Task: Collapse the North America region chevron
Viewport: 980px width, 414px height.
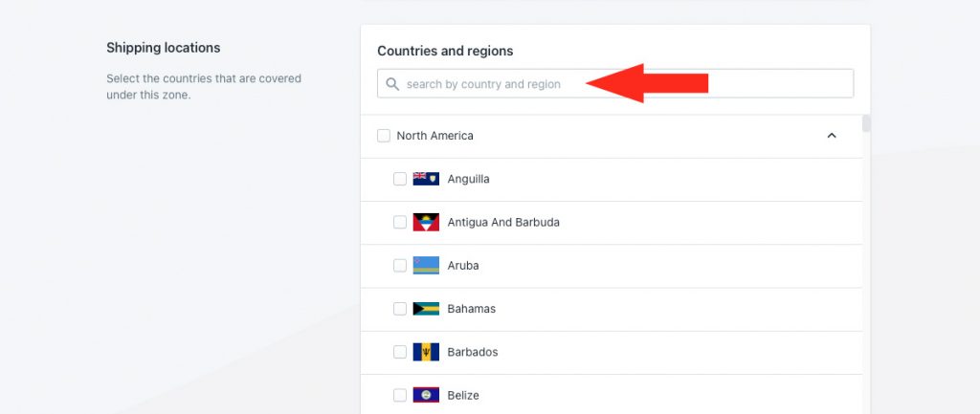Action: pyautogui.click(x=832, y=136)
